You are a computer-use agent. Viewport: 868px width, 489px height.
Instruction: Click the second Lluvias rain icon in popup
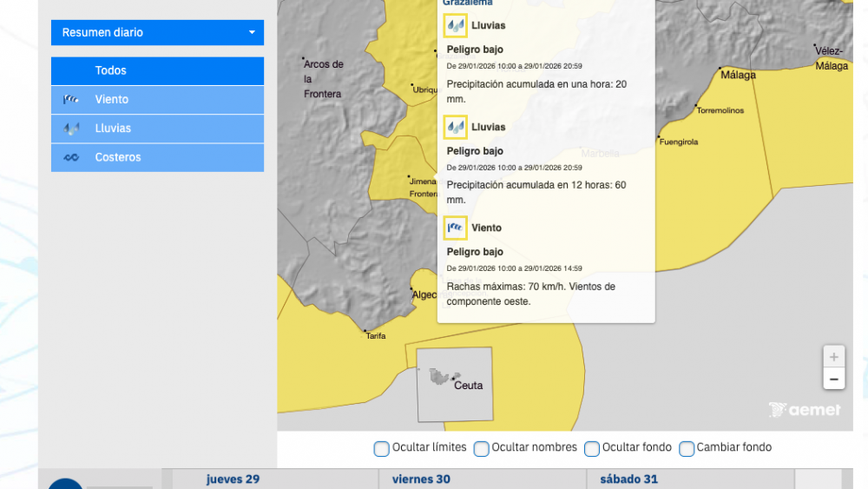456,128
